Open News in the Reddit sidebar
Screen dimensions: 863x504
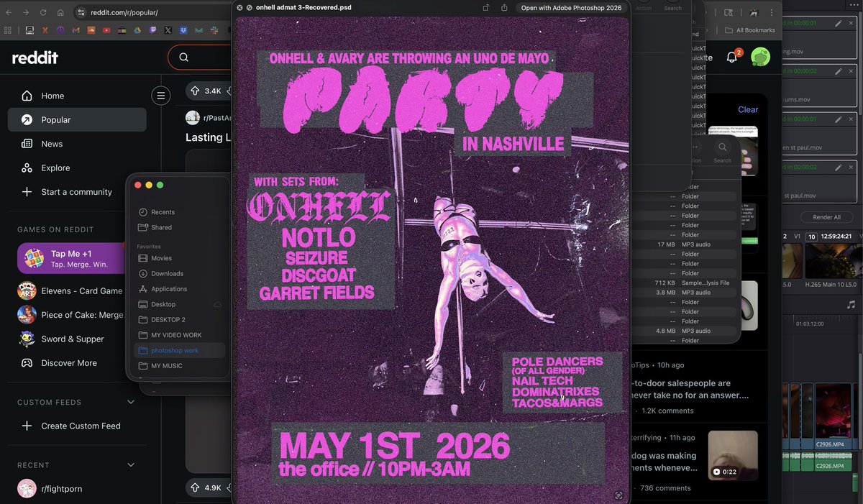point(77,144)
